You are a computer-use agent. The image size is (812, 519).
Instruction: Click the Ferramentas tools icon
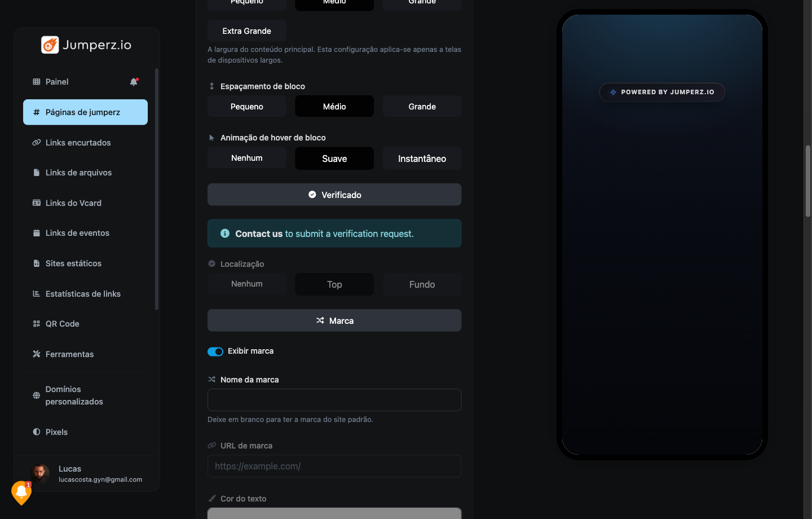[x=37, y=354]
